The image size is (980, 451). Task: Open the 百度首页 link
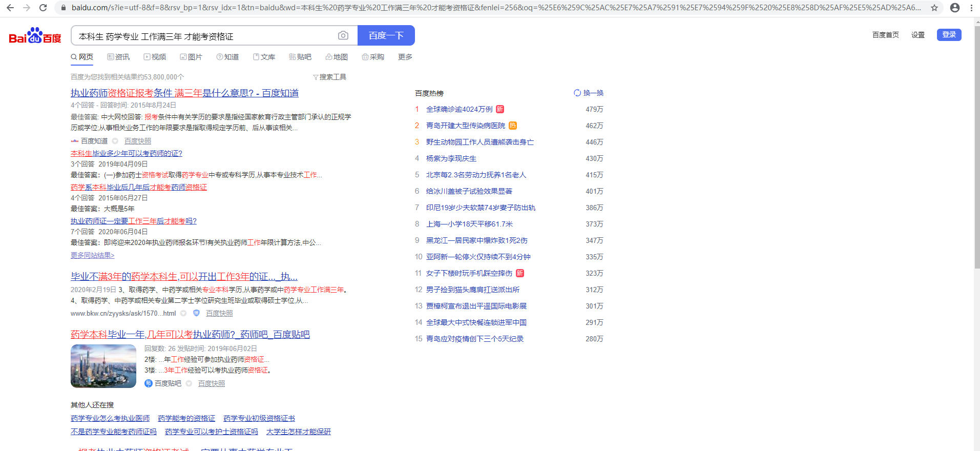(x=886, y=35)
